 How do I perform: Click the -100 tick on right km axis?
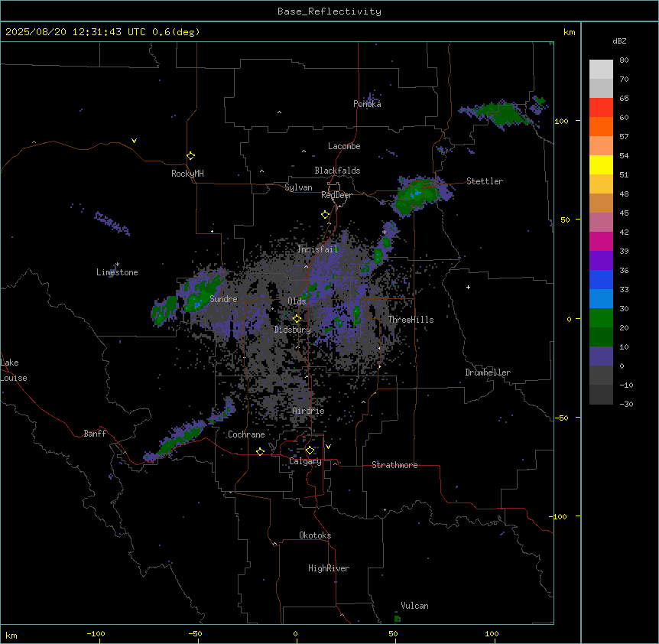pyautogui.click(x=559, y=516)
